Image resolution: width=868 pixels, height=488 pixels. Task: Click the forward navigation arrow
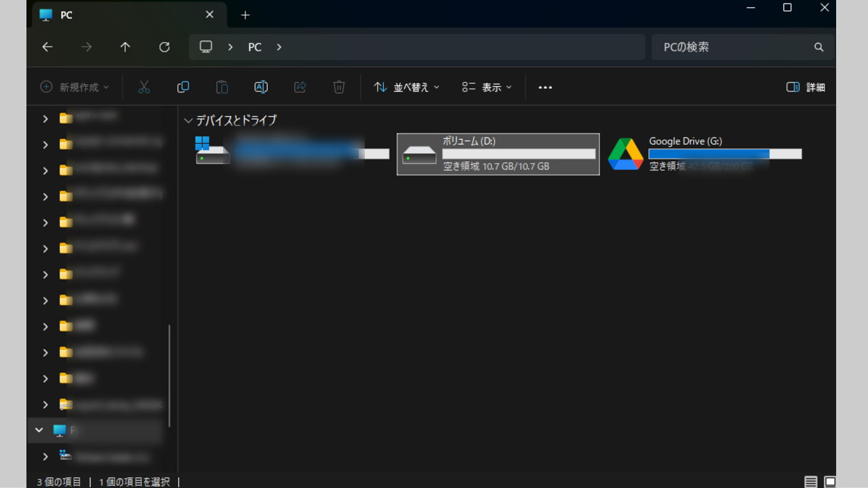[x=86, y=47]
